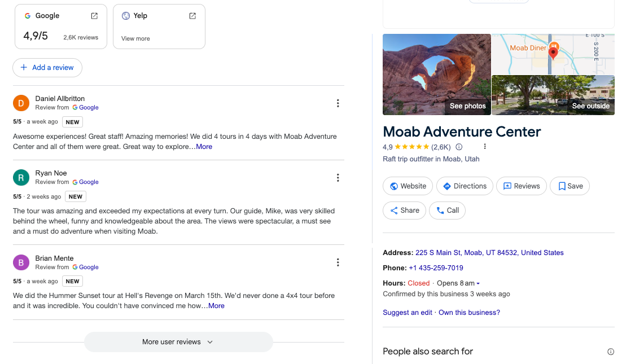This screenshot has height=364, width=635.
Task: Open See photos arch thumbnail
Action: 436,74
